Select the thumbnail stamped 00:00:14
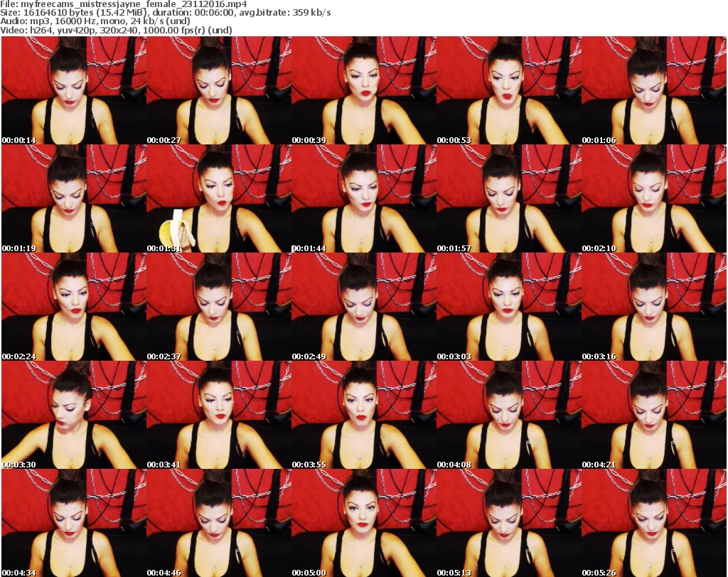 click(74, 90)
